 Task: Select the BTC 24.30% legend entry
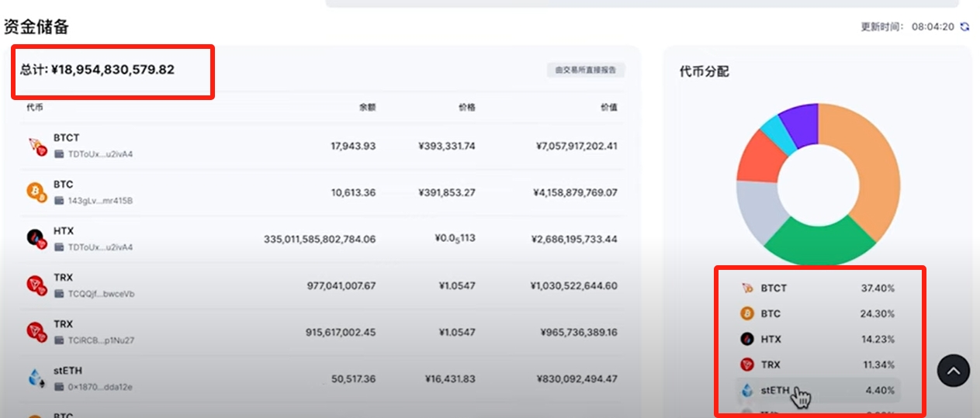tap(818, 313)
